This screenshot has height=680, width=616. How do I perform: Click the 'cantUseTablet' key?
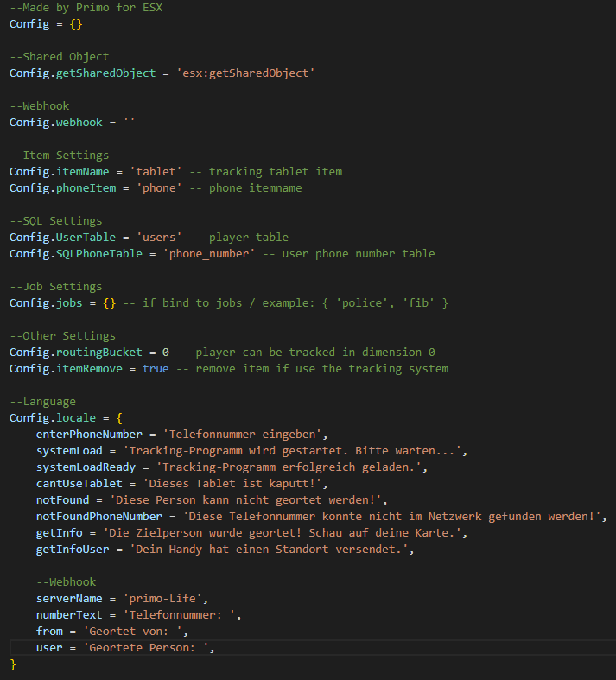(x=79, y=484)
